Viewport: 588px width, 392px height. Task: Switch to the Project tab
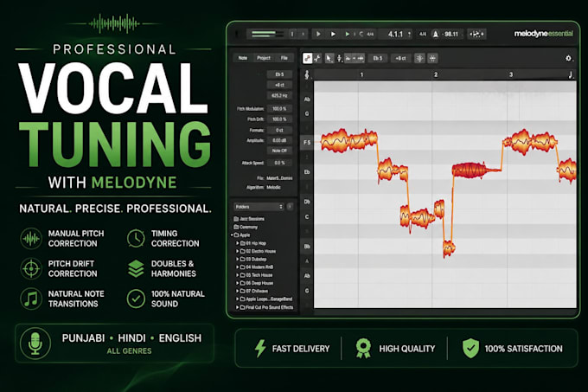[264, 58]
